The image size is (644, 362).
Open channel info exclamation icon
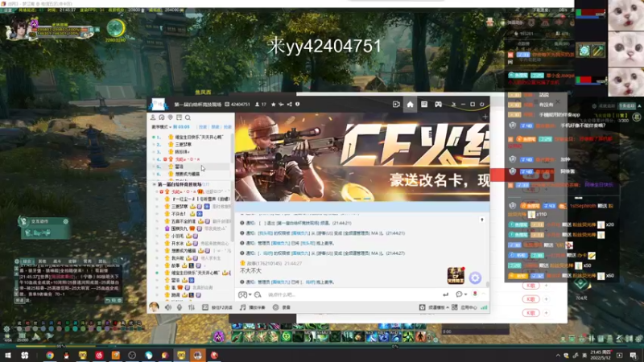pos(297,105)
